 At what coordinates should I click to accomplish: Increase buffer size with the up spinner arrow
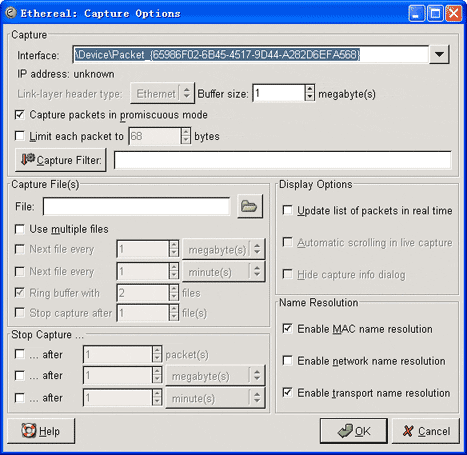pos(310,89)
